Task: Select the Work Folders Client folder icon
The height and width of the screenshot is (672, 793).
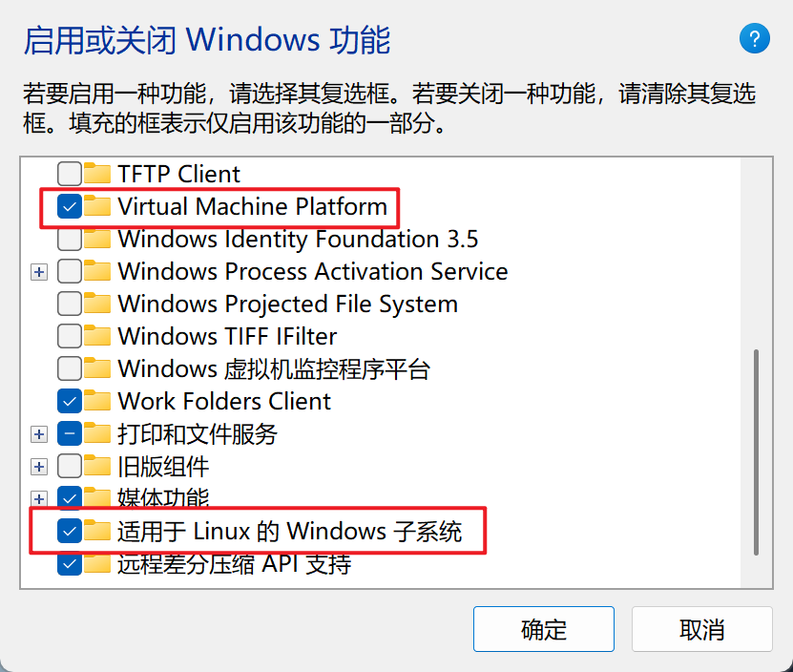Action: pyautogui.click(x=97, y=401)
